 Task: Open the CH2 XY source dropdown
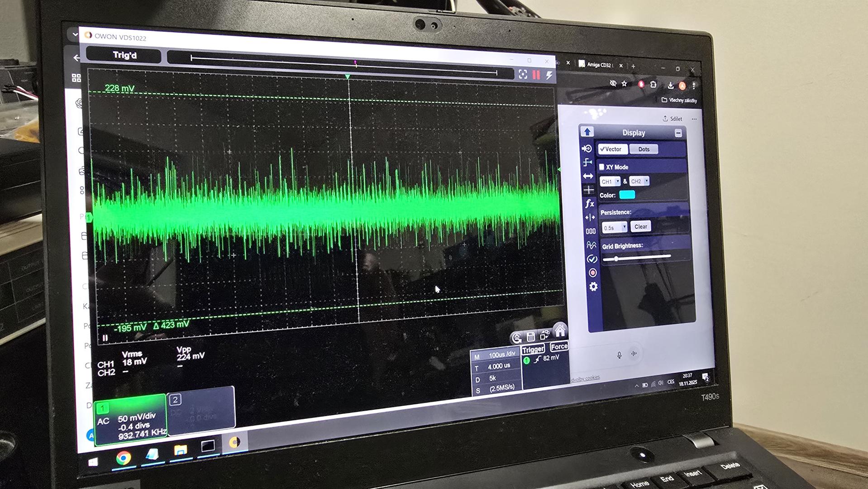(639, 181)
